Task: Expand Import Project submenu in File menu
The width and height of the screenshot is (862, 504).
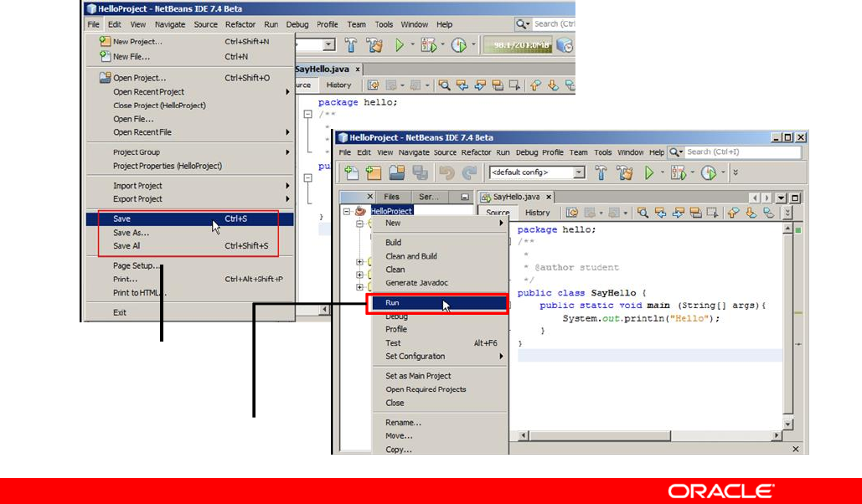Action: pos(287,186)
